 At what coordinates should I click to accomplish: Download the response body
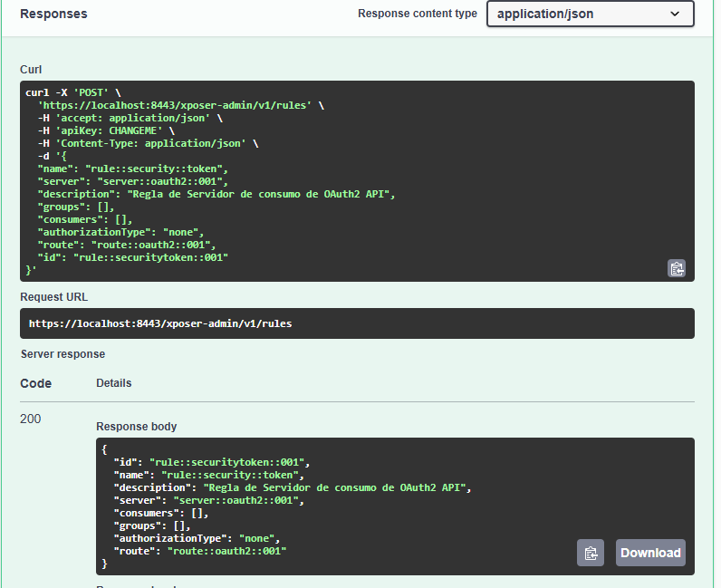tap(650, 553)
